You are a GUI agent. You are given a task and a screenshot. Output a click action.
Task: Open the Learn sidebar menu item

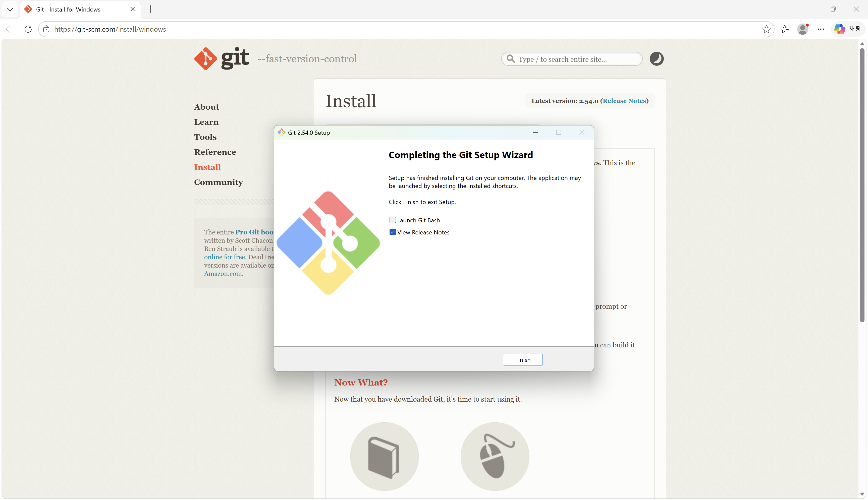point(206,122)
